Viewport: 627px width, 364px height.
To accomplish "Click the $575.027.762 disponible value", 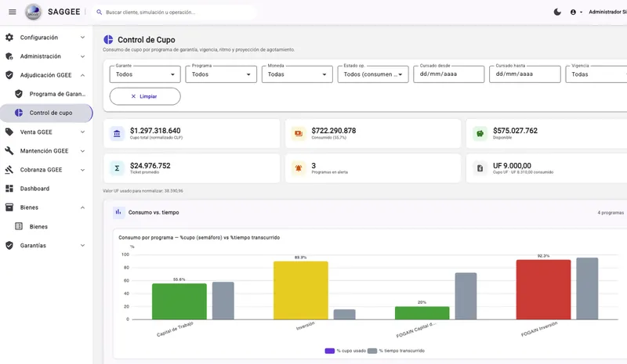I will click(515, 131).
